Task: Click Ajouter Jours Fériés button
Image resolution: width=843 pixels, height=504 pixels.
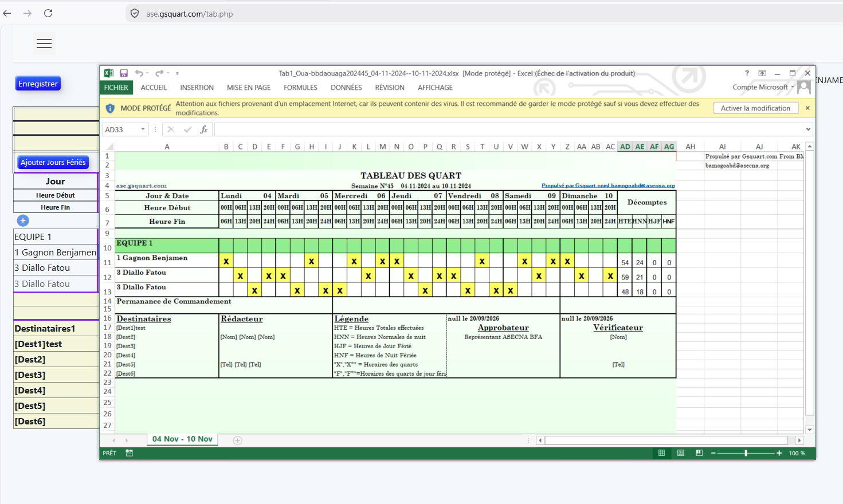Action: coord(53,163)
